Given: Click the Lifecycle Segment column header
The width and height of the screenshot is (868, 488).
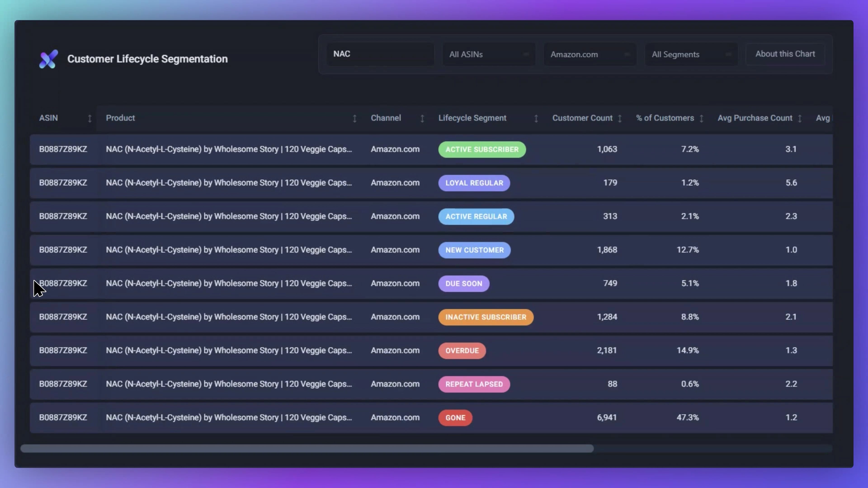Looking at the screenshot, I should click(x=472, y=118).
